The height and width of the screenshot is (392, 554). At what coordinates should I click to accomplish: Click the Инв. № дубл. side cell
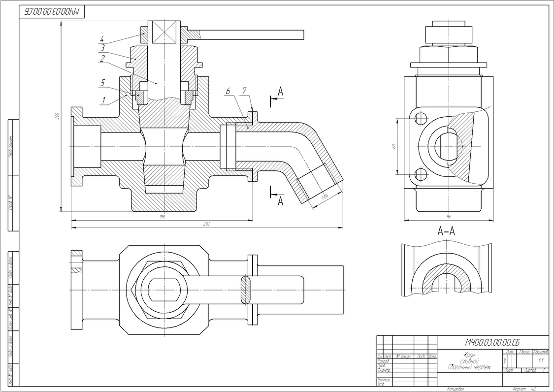pos(11,296)
